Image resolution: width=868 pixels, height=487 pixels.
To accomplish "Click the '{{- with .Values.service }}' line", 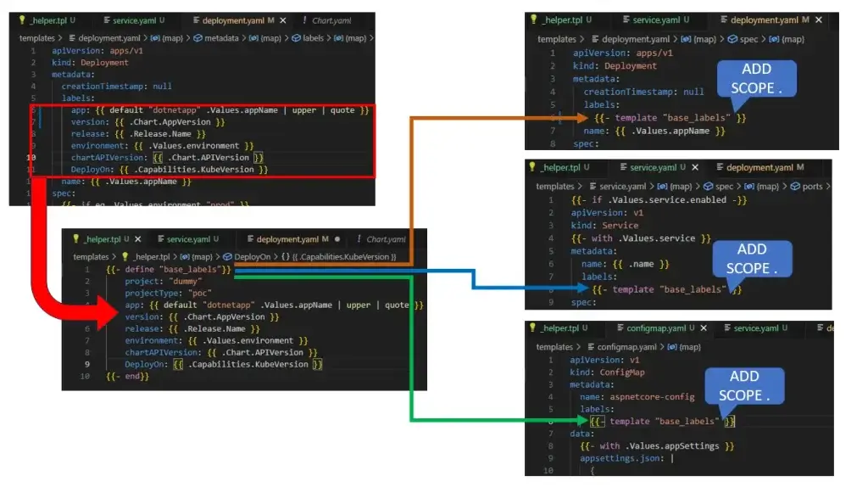I will click(641, 238).
